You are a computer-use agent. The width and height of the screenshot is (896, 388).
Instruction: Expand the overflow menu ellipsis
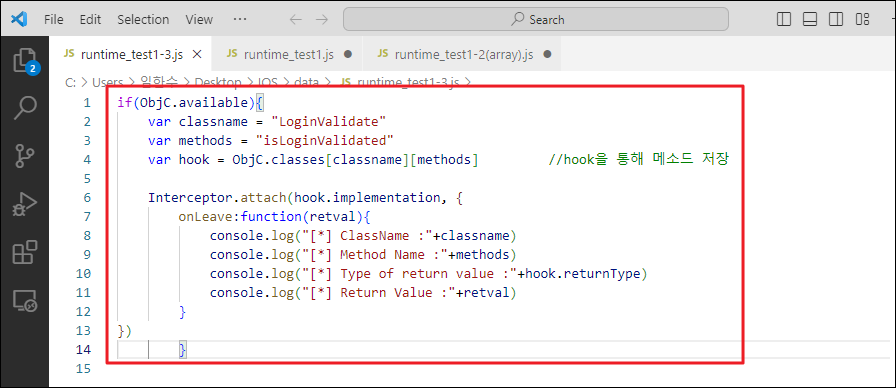point(240,19)
